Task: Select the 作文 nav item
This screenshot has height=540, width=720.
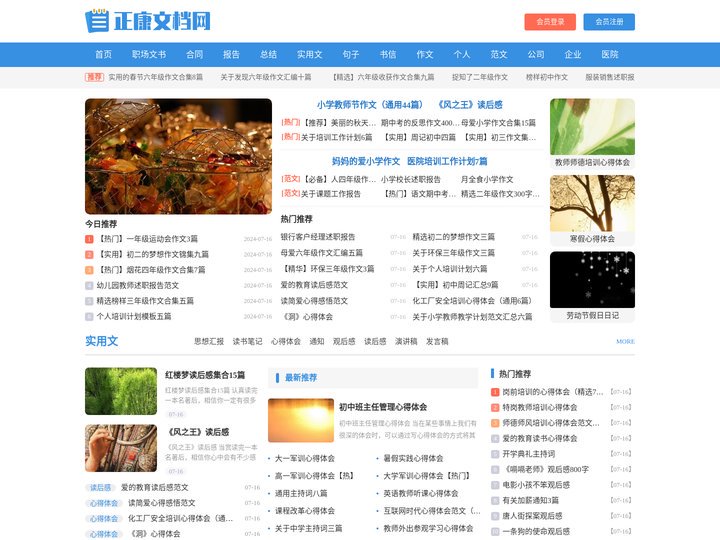Action: [425, 54]
